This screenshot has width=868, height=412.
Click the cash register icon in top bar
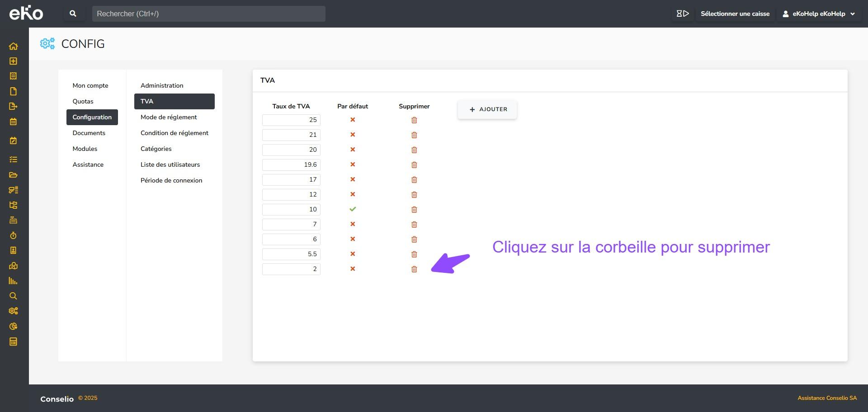coord(682,14)
